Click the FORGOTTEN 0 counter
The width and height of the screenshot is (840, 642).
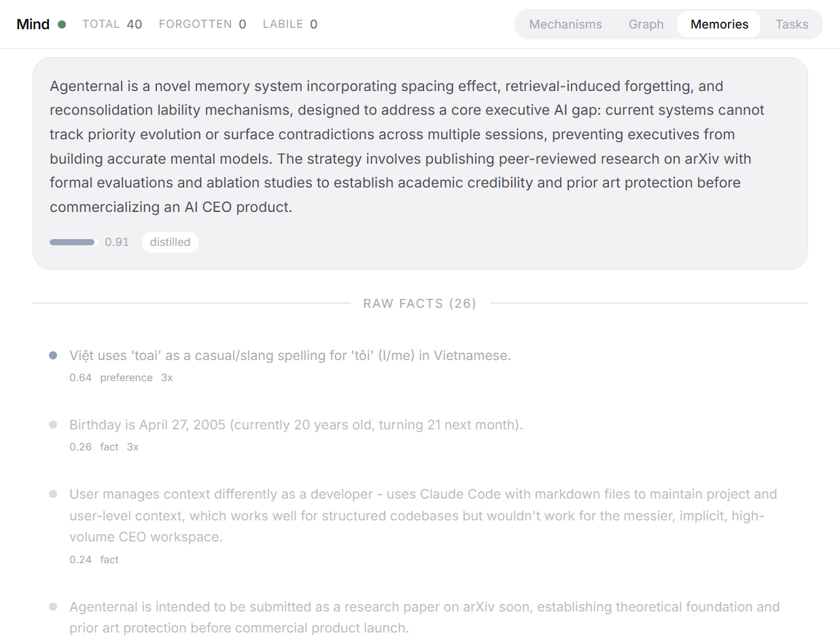(x=202, y=24)
